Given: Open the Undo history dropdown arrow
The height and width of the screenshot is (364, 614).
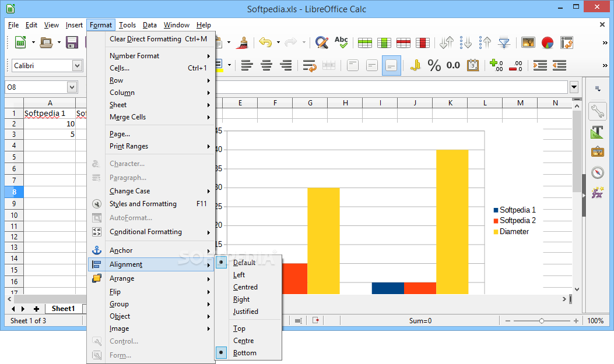Looking at the screenshot, I should 278,43.
